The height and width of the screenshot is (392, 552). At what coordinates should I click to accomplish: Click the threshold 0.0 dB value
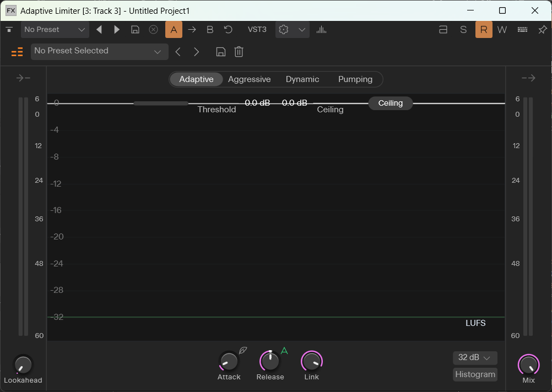point(257,103)
